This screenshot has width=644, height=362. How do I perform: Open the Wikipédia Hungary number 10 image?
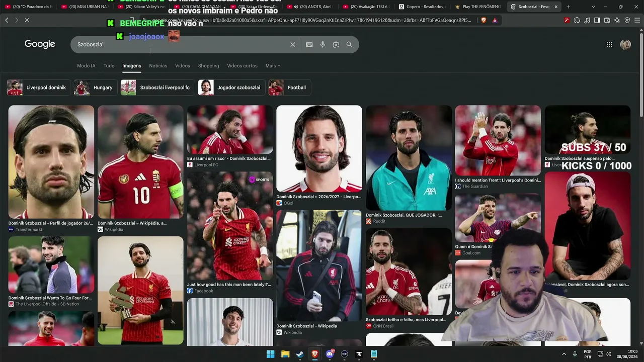140,162
